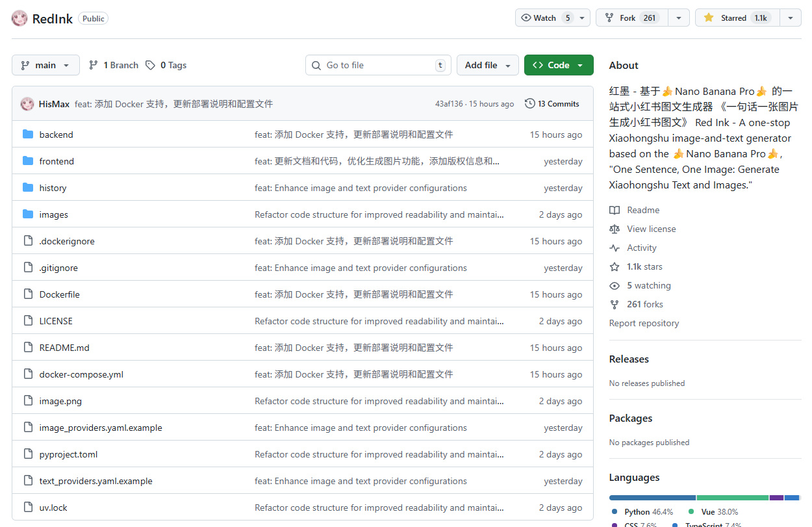Click the fork icon beside 261 forks
This screenshot has width=812, height=527.
click(x=615, y=304)
